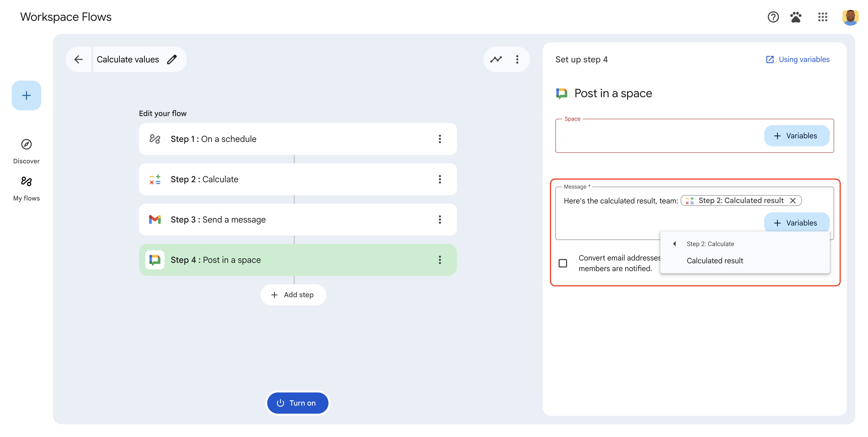
Task: Open the flow's three-dot overflow menu
Action: (517, 59)
